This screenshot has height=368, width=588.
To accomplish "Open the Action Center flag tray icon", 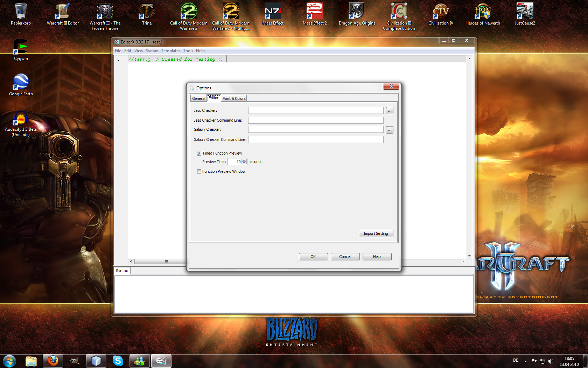I will [x=534, y=361].
